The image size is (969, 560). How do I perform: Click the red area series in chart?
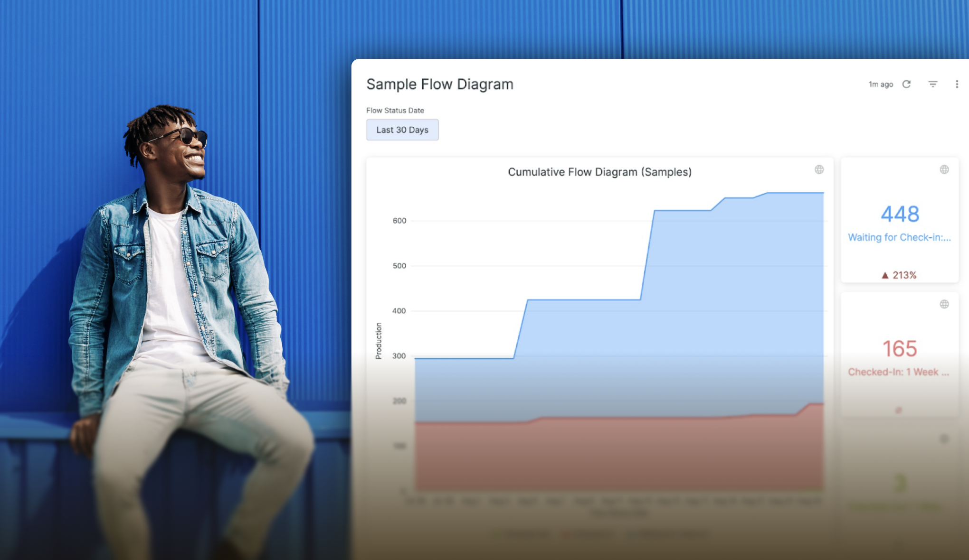617,456
